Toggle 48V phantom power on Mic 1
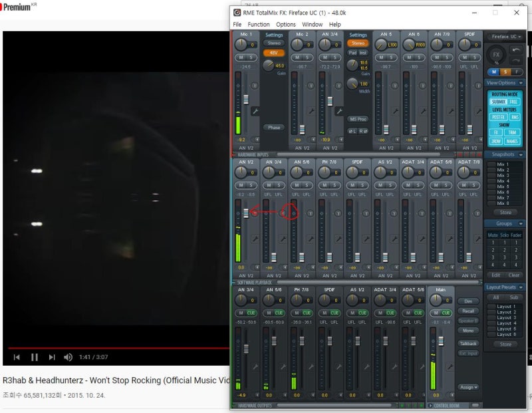The image size is (532, 413). (x=274, y=53)
